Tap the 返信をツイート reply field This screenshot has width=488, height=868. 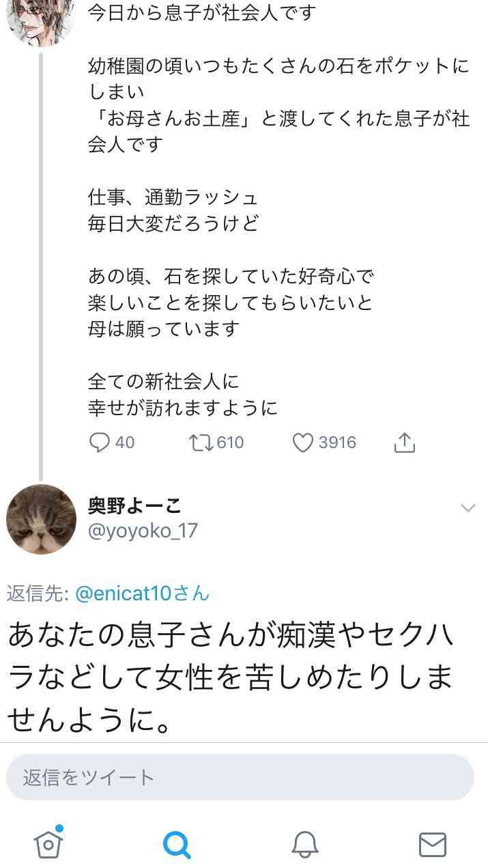pos(240,777)
